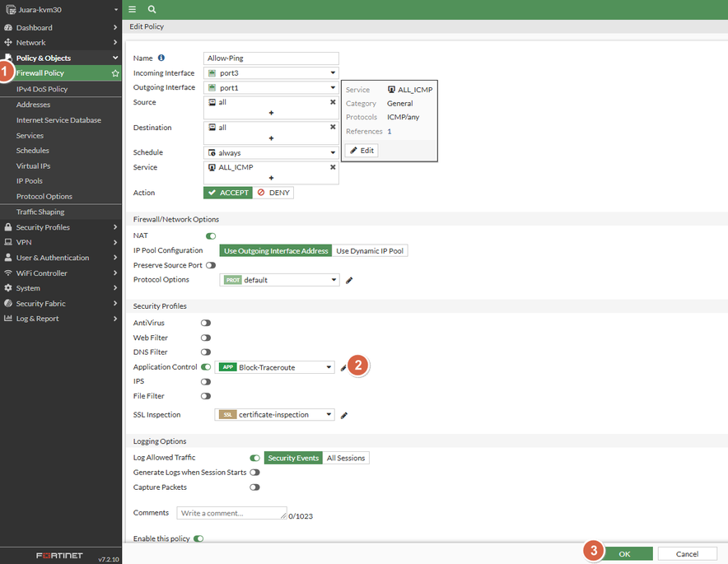This screenshot has width=728, height=564.
Task: Click the Comments text box
Action: pyautogui.click(x=231, y=513)
